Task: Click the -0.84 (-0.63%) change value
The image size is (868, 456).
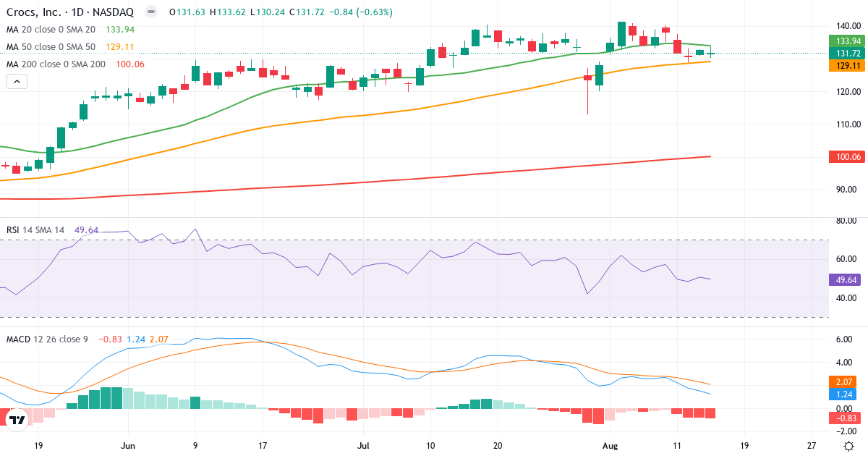Action: (360, 12)
